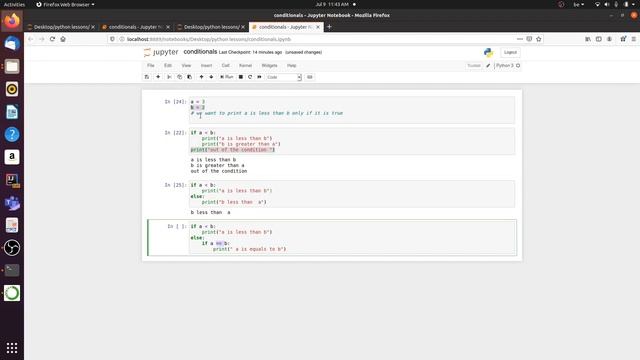Cut the selected cells

tap(169, 77)
